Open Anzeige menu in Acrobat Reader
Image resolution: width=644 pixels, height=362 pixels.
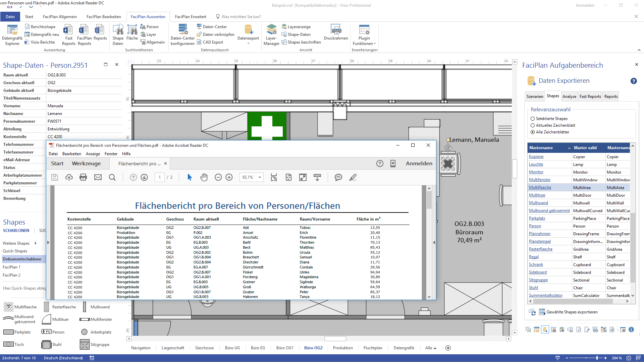point(93,154)
